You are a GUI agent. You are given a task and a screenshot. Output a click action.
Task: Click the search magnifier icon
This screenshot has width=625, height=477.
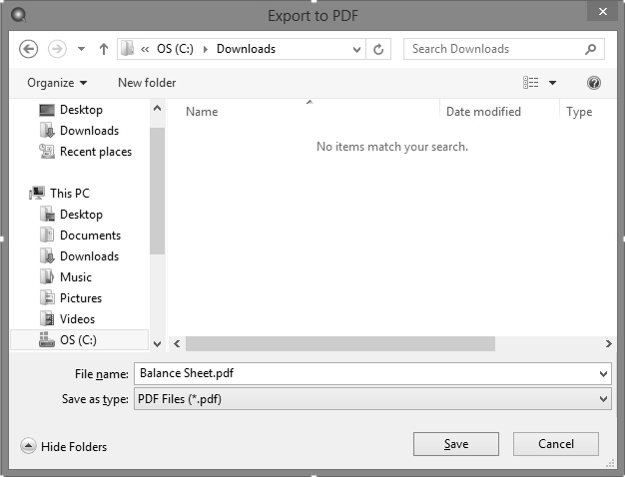pos(591,49)
